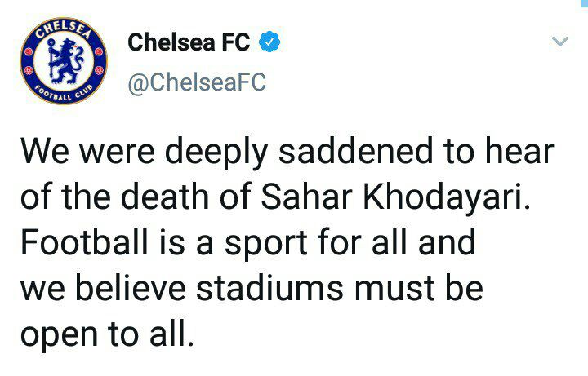This screenshot has height=376, width=588.
Task: Click the word 'believe' in the tweet
Action: pos(131,288)
